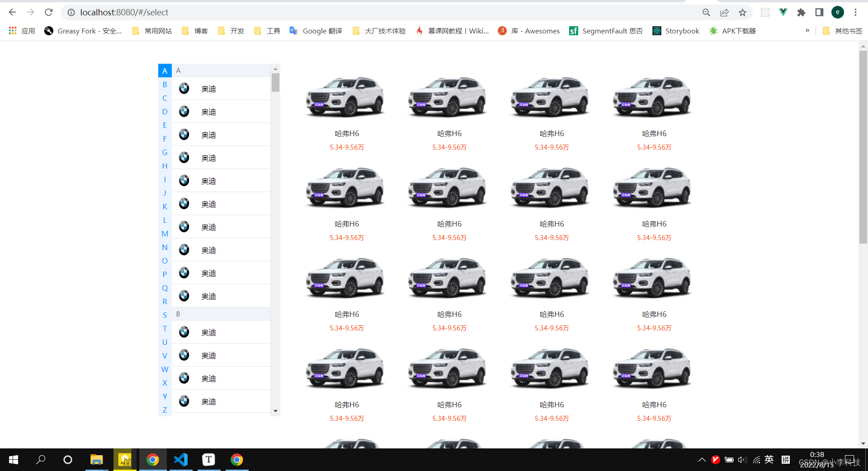
Task: Click the address bar URL
Action: (x=124, y=13)
